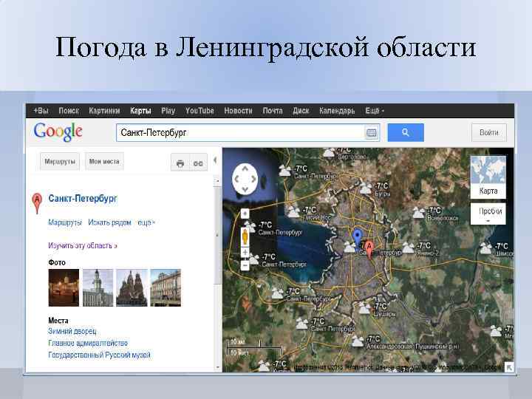
Task: Click the link chain icon button
Action: point(198,163)
